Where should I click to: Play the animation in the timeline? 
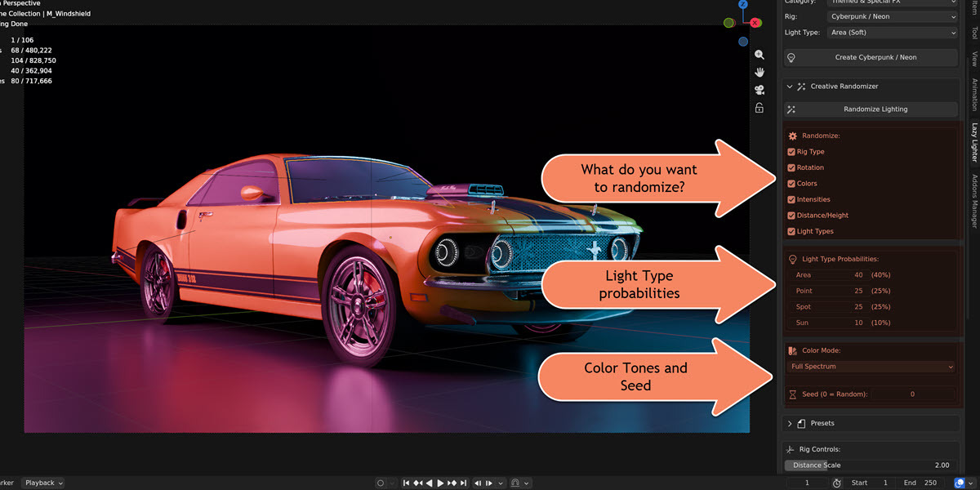tap(440, 483)
